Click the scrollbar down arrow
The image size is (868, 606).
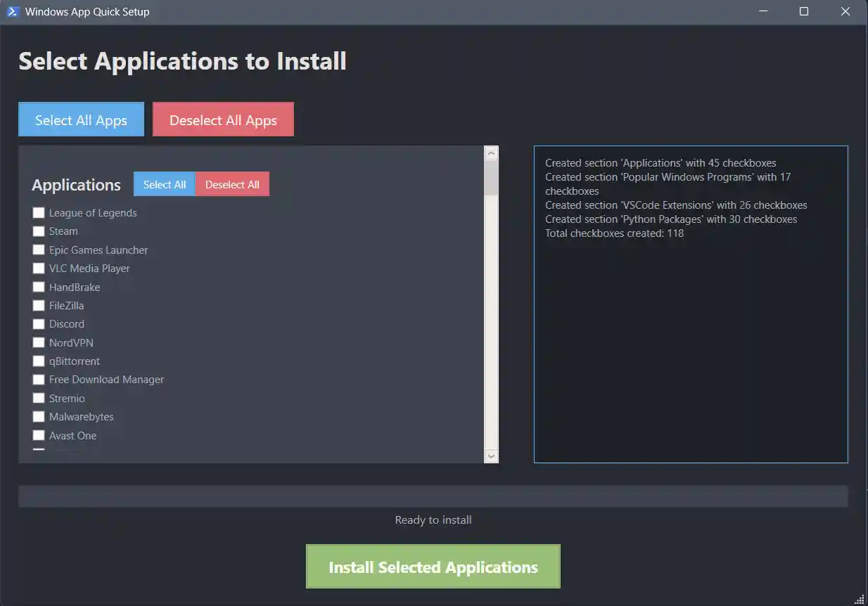pos(491,456)
